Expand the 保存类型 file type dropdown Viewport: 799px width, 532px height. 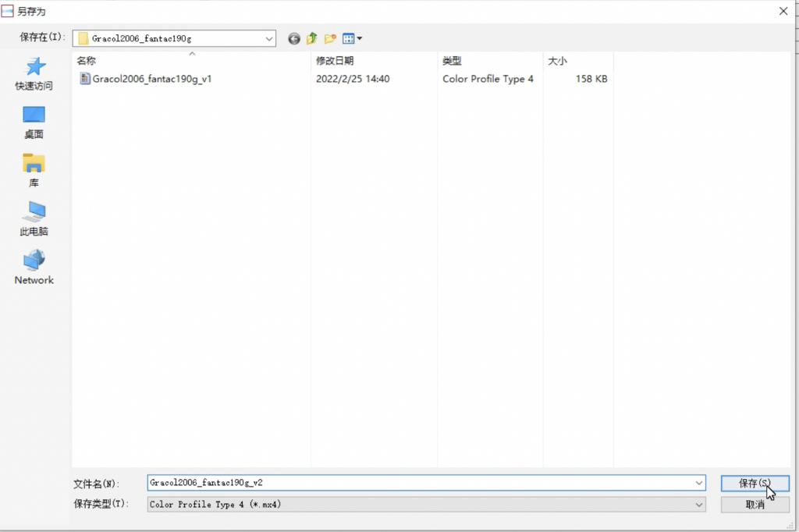click(x=698, y=505)
